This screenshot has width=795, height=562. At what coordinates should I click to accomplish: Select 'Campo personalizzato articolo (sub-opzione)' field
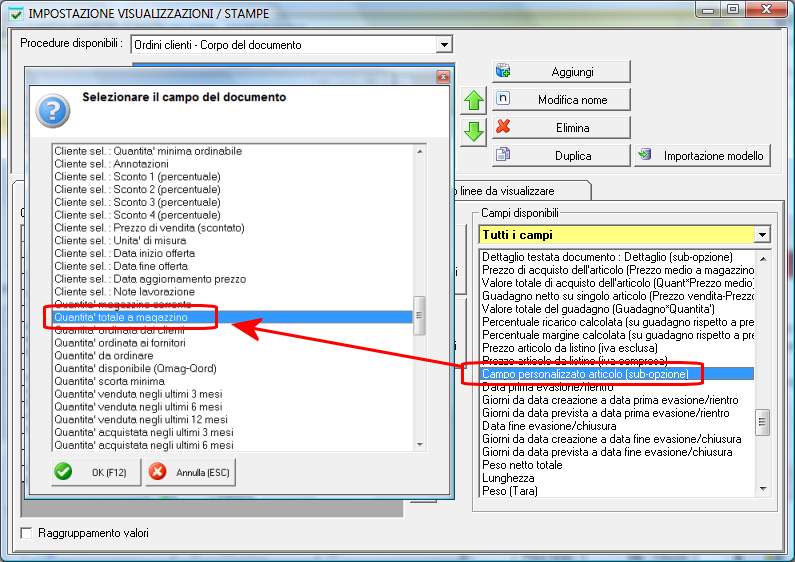[617, 374]
